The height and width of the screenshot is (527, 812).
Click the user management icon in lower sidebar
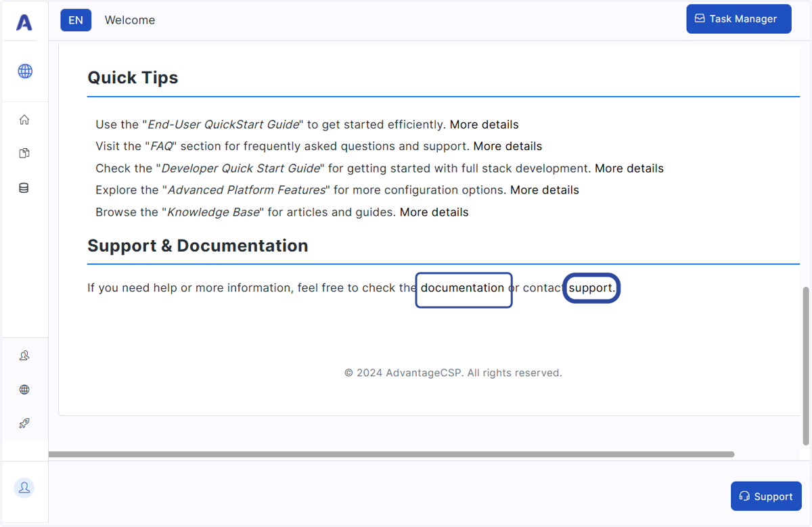[24, 355]
